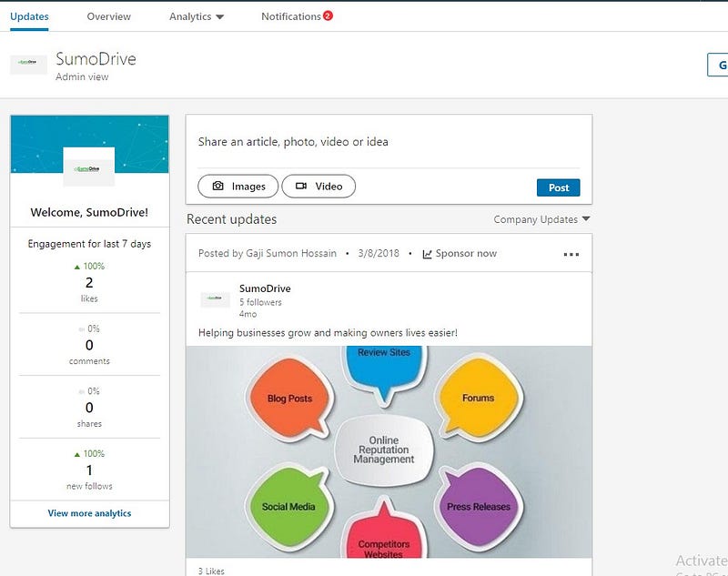The height and width of the screenshot is (576, 728).
Task: Click the SumoDrive name in the post
Action: pyautogui.click(x=265, y=288)
